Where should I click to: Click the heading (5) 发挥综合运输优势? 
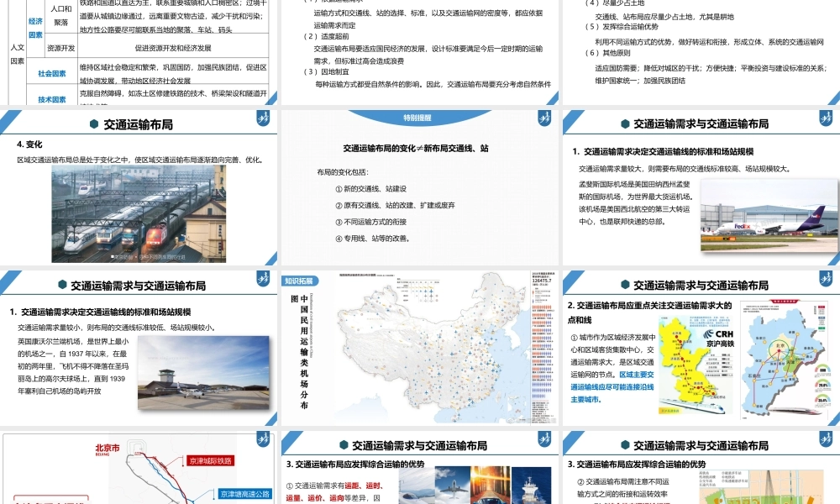[x=622, y=26]
